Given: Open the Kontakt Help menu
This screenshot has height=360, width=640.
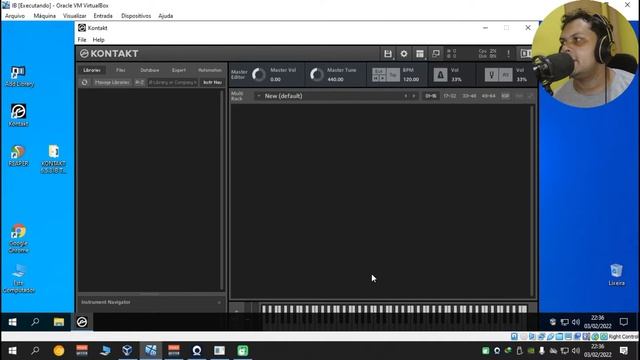Looking at the screenshot, I should coord(98,40).
